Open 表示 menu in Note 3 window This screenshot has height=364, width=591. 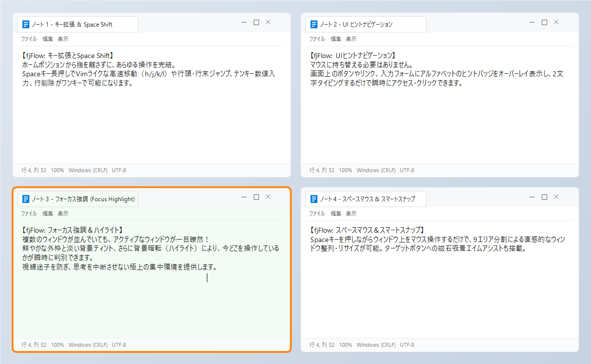63,213
